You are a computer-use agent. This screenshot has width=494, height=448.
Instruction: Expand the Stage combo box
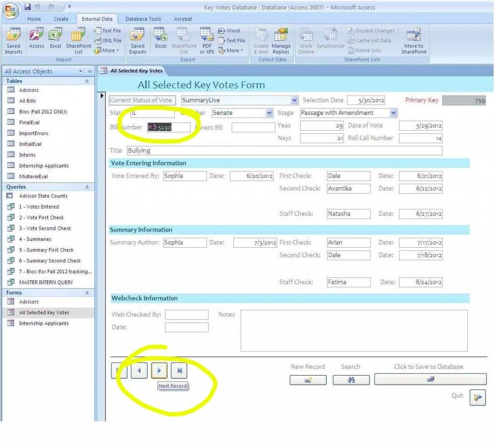(x=393, y=113)
